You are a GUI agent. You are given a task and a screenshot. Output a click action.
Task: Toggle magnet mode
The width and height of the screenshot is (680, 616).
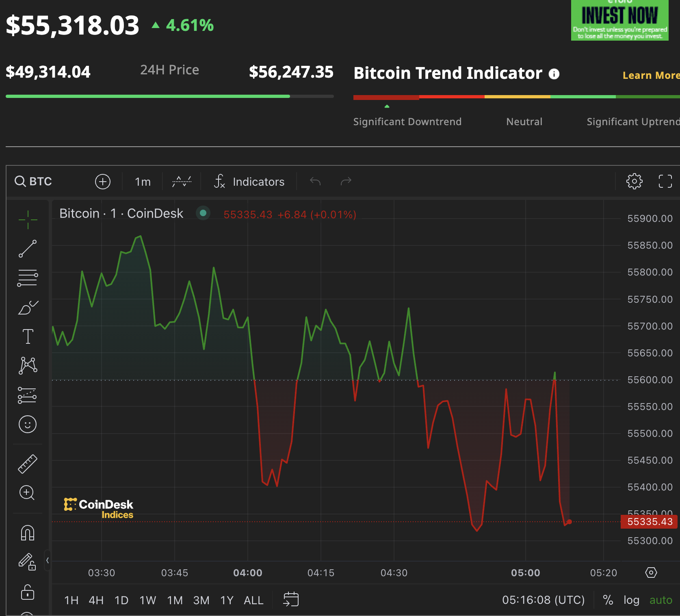coord(28,533)
